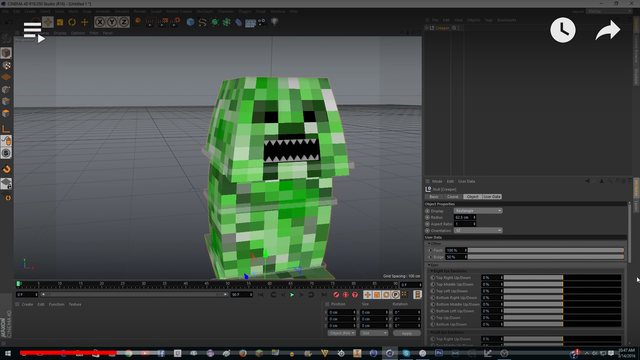640x360 pixels.
Task: Select Polygons mode orange cube icon
Action: click(6, 113)
